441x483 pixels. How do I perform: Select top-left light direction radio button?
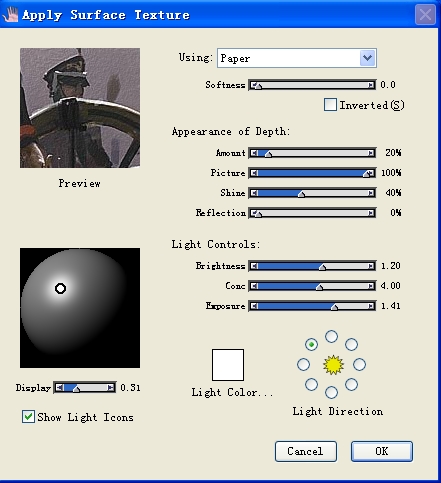pos(311,344)
